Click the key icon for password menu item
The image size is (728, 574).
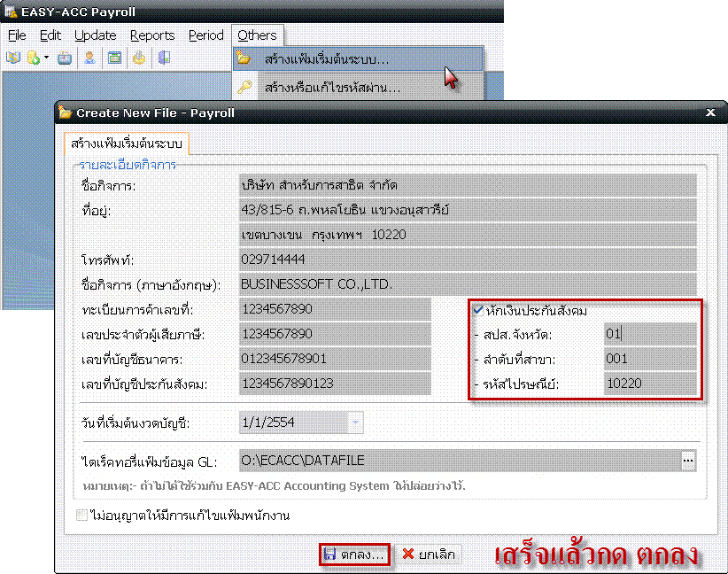pos(245,87)
